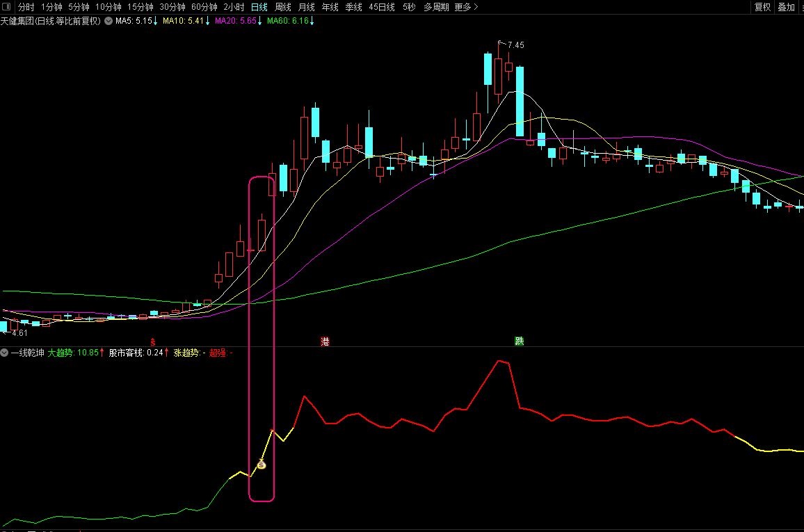This screenshot has width=804, height=532.
Task: Click the MA5: 5.15 value
Action: click(136, 21)
